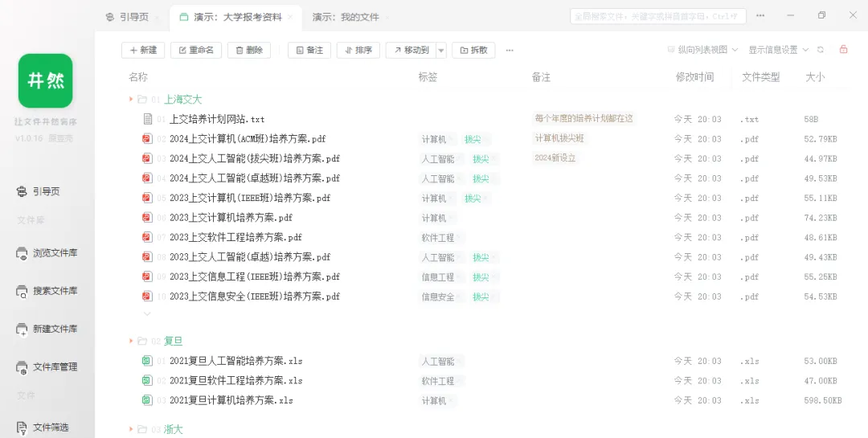Select file 2024上交人工智能(卓越班)培养方案.pdf
The image size is (868, 438).
pyautogui.click(x=255, y=178)
